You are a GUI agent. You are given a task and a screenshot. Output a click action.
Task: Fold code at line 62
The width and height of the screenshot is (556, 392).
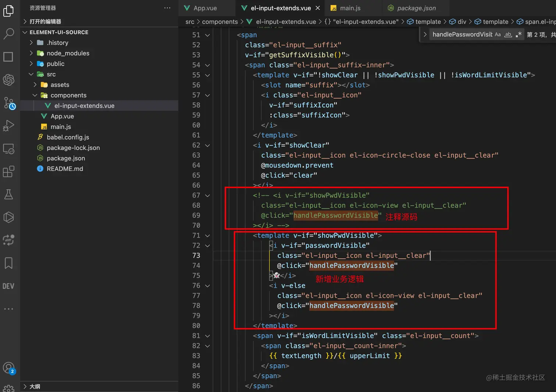coord(207,145)
